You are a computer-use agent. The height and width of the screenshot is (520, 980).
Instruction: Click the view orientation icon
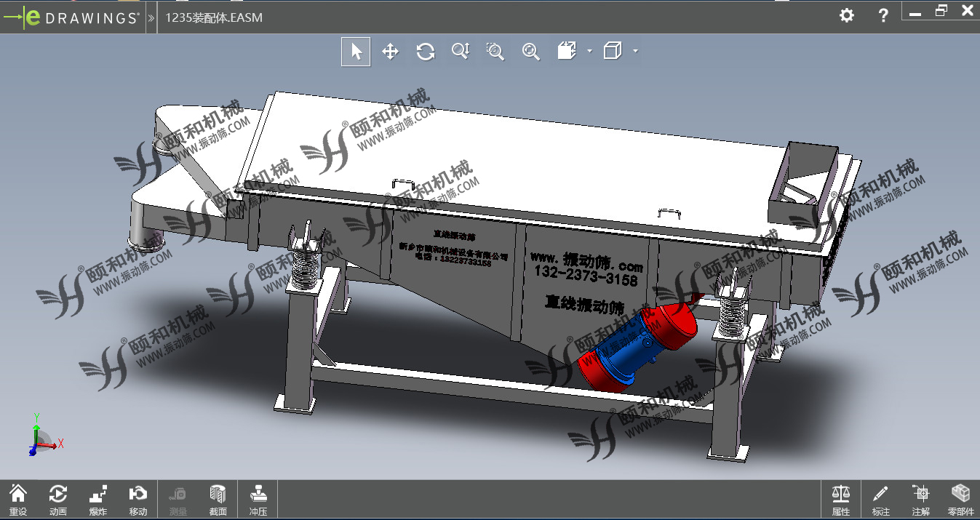pos(567,51)
